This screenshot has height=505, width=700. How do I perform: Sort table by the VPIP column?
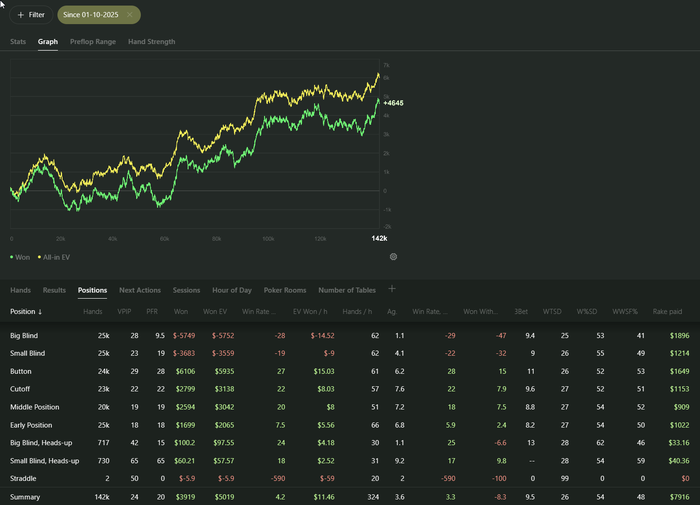(x=124, y=312)
